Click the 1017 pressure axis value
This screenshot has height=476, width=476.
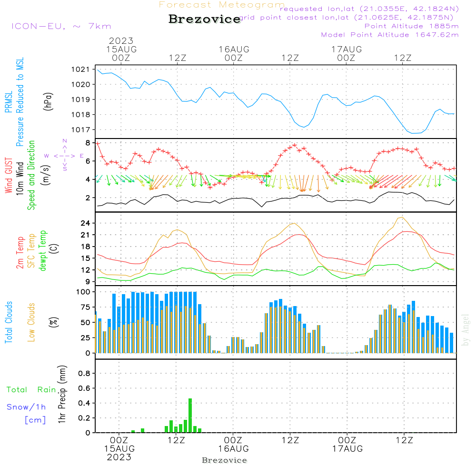[x=80, y=130]
